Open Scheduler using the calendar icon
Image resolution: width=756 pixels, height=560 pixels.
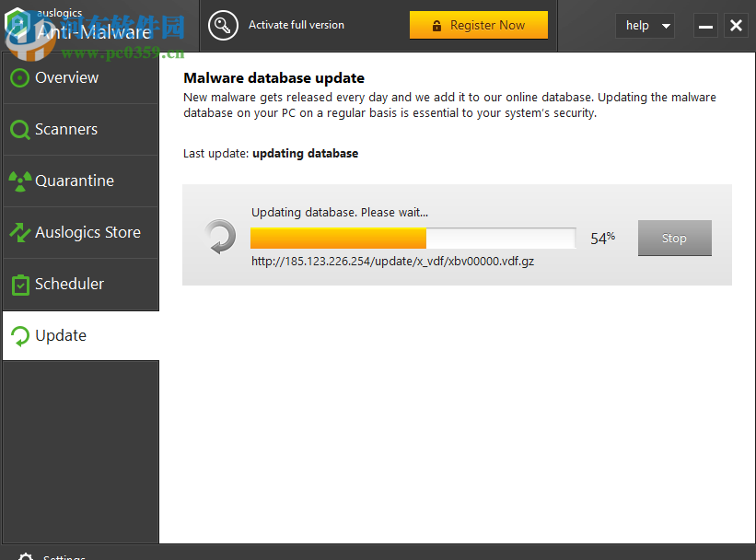(x=20, y=284)
